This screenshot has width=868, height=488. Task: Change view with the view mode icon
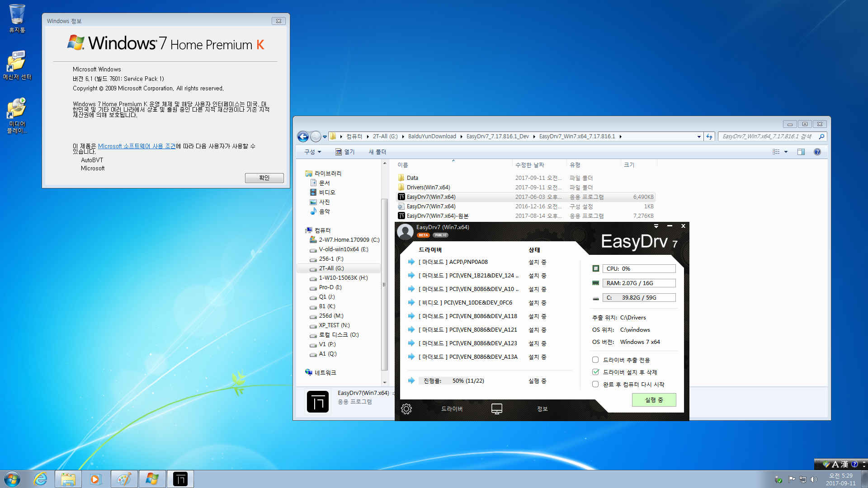776,152
